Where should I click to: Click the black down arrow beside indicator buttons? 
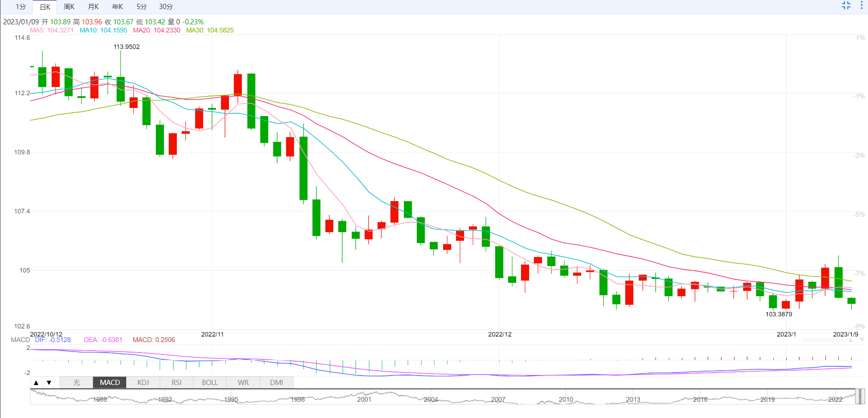(x=49, y=383)
